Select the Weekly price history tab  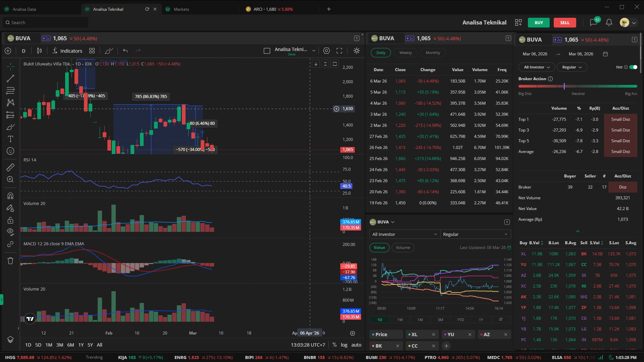pyautogui.click(x=405, y=53)
